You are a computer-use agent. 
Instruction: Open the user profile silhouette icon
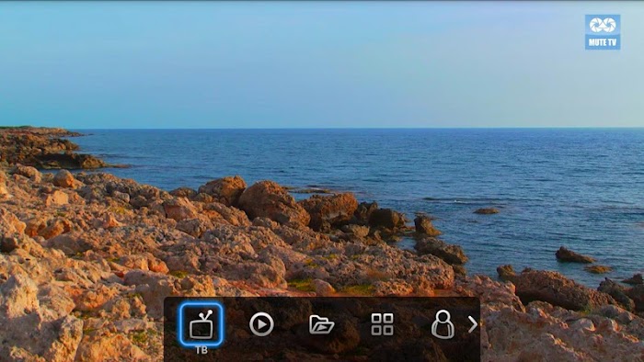click(x=443, y=324)
